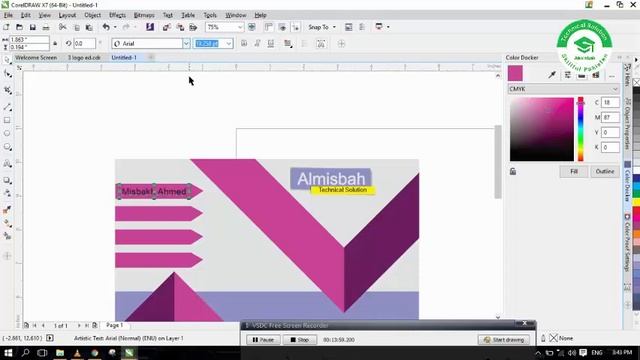The image size is (640, 360).
Task: Click the Fill button in Color Docker
Action: pyautogui.click(x=573, y=171)
